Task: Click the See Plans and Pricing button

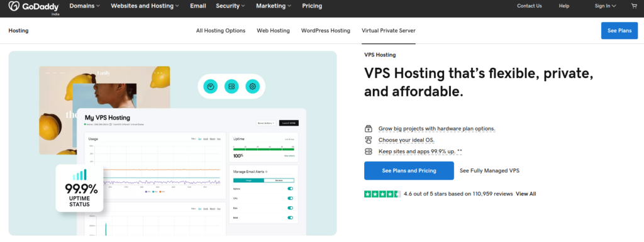Action: coord(409,170)
